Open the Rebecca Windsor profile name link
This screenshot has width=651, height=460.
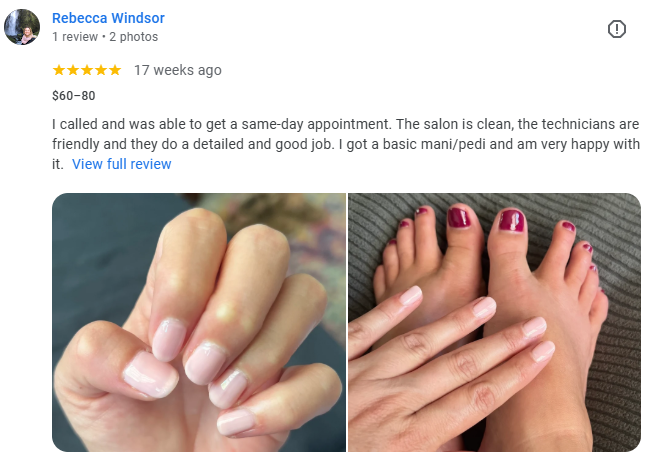pos(108,18)
